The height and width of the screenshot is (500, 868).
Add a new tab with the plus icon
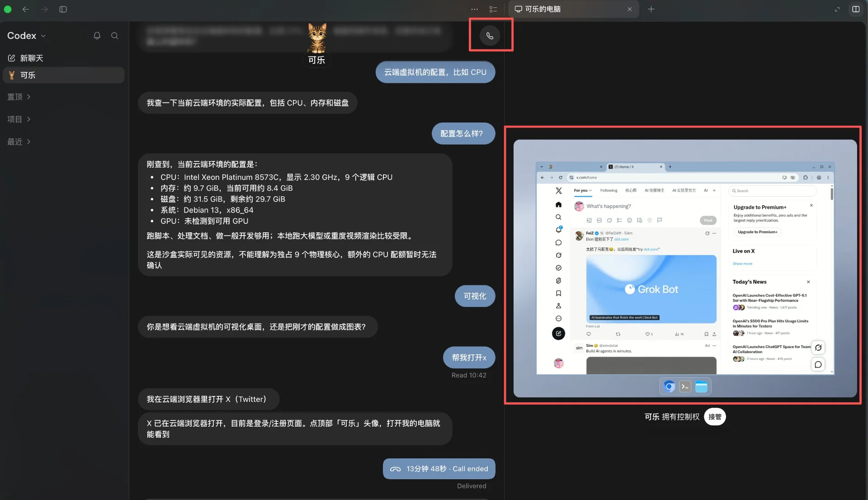[x=651, y=9]
